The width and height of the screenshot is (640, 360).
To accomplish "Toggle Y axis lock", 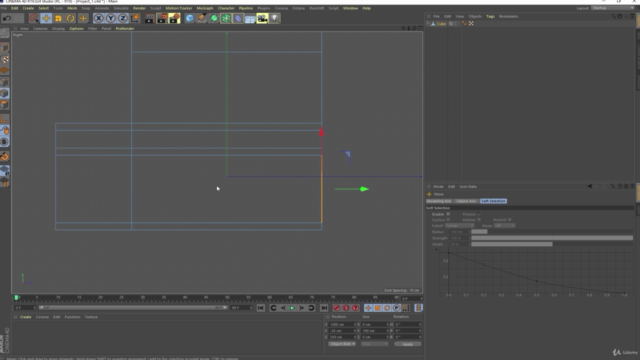I will (111, 18).
